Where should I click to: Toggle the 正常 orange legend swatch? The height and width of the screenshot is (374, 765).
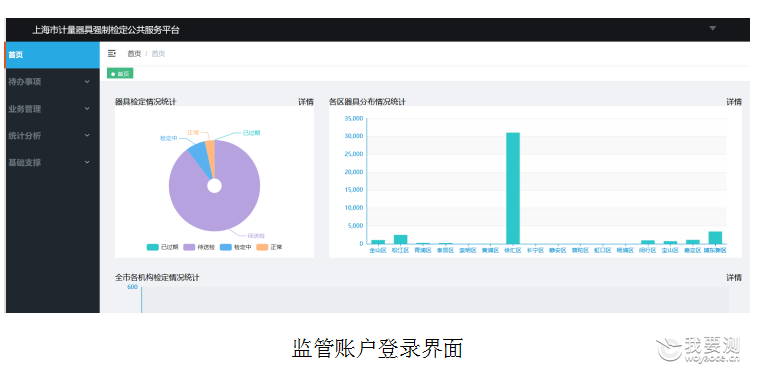[262, 247]
